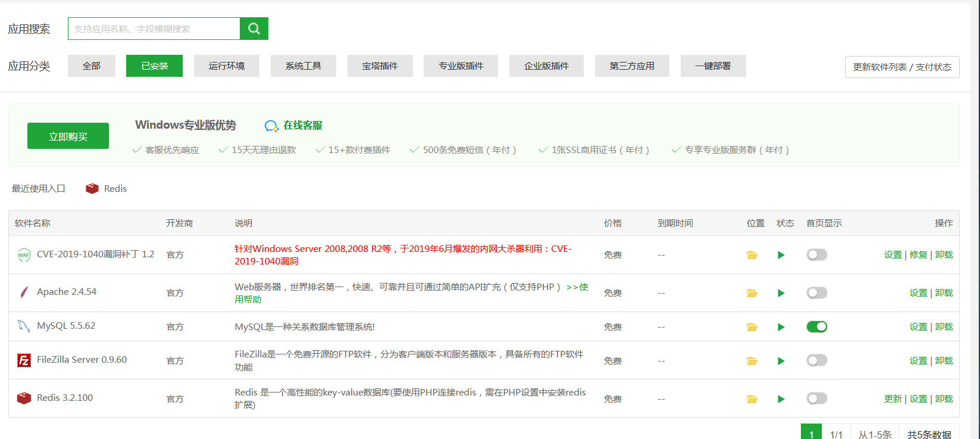Screen dimensions: 980x439
Task: Click status play icon for Redis
Action: coord(781,399)
